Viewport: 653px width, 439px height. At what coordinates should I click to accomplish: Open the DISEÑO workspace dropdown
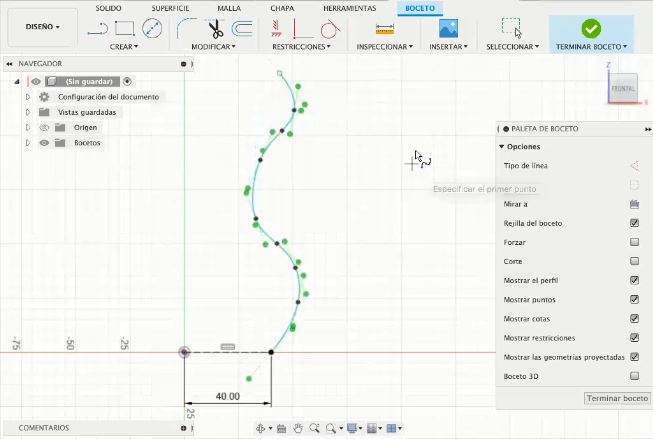click(x=42, y=27)
